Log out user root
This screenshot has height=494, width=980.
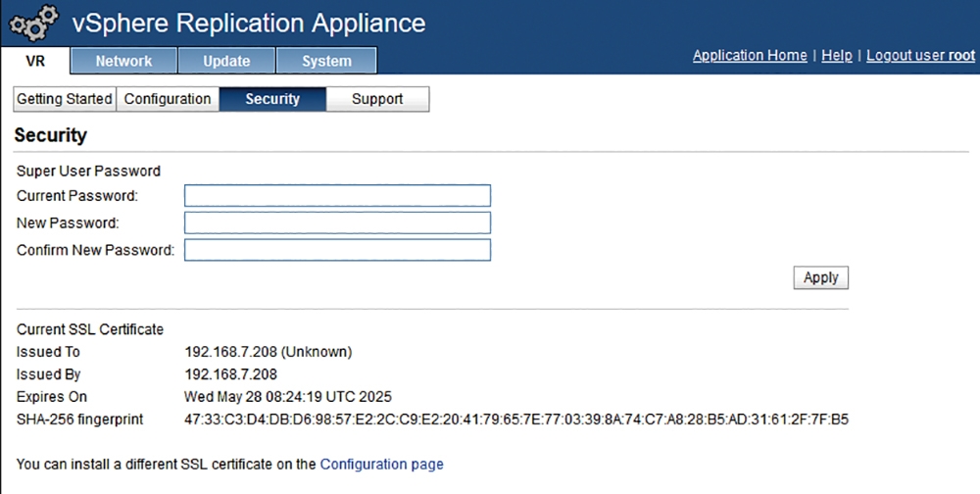(x=920, y=55)
